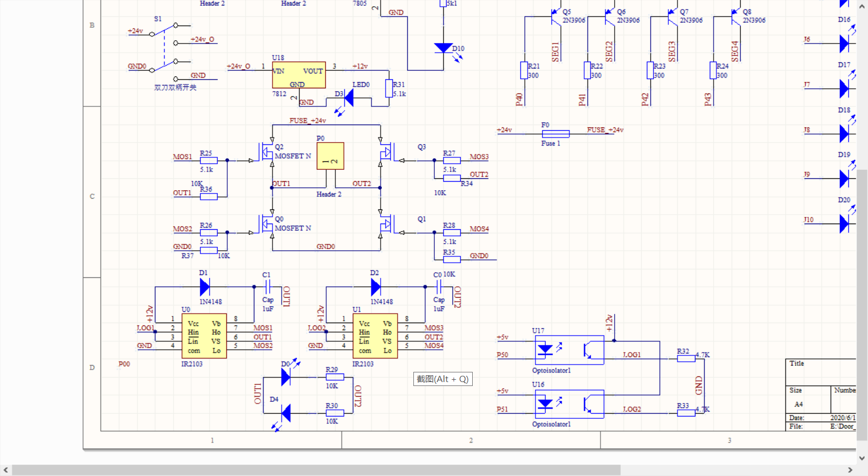Image resolution: width=868 pixels, height=476 pixels.
Task: Select resistor R36 near OUT1
Action: coord(209,197)
